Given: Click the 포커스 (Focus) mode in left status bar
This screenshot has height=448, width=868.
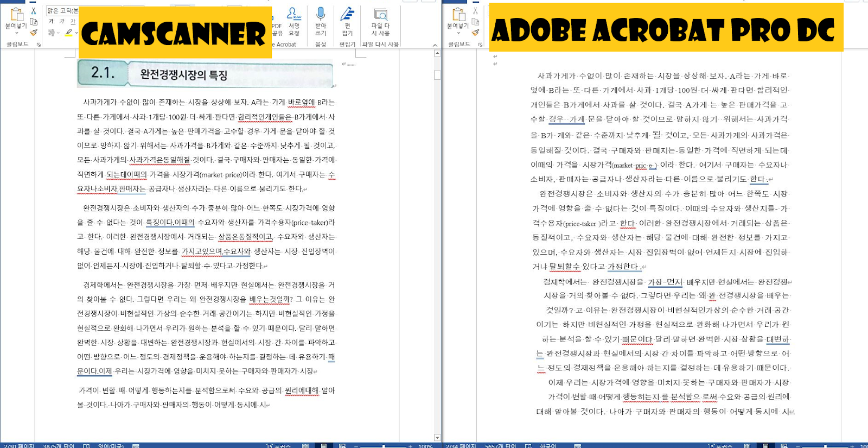Looking at the screenshot, I should [x=279, y=446].
